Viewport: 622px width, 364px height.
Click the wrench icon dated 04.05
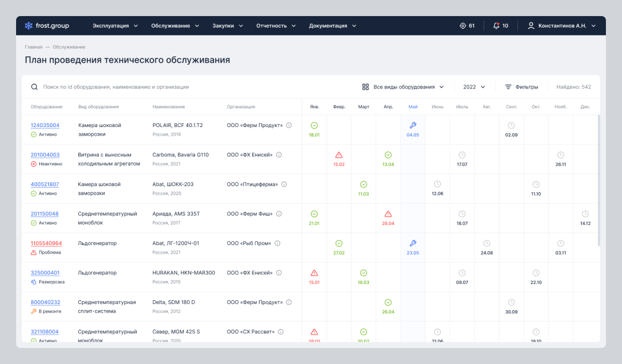(x=413, y=125)
